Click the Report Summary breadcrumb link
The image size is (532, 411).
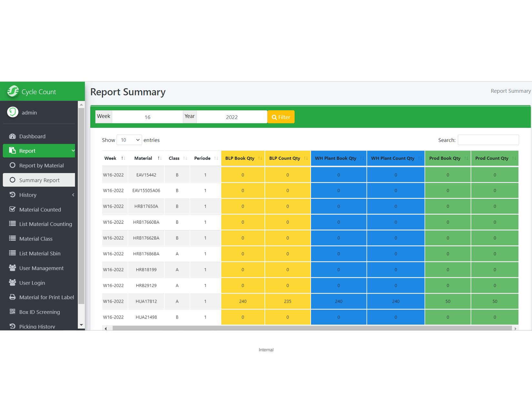tap(510, 91)
